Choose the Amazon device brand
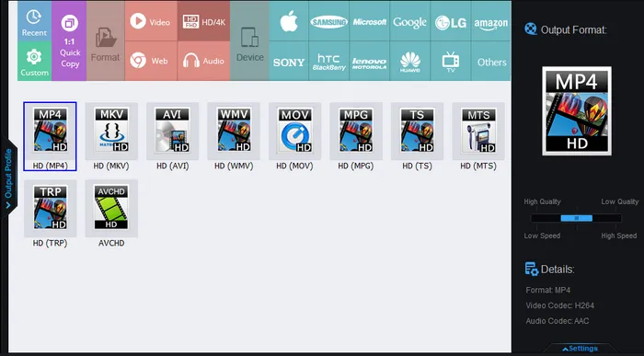644x356 pixels. (x=490, y=21)
